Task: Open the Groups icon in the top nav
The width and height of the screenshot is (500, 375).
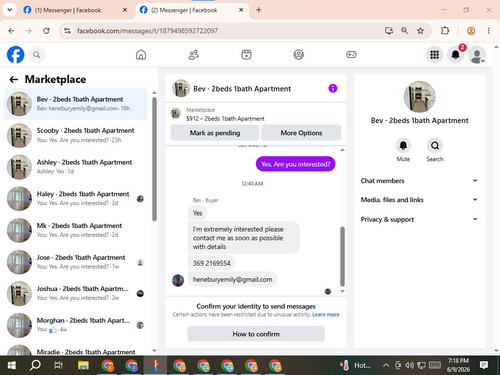Action: (x=299, y=55)
